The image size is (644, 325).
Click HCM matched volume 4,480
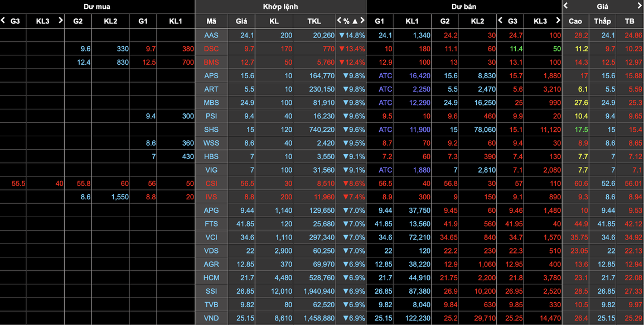click(x=283, y=278)
